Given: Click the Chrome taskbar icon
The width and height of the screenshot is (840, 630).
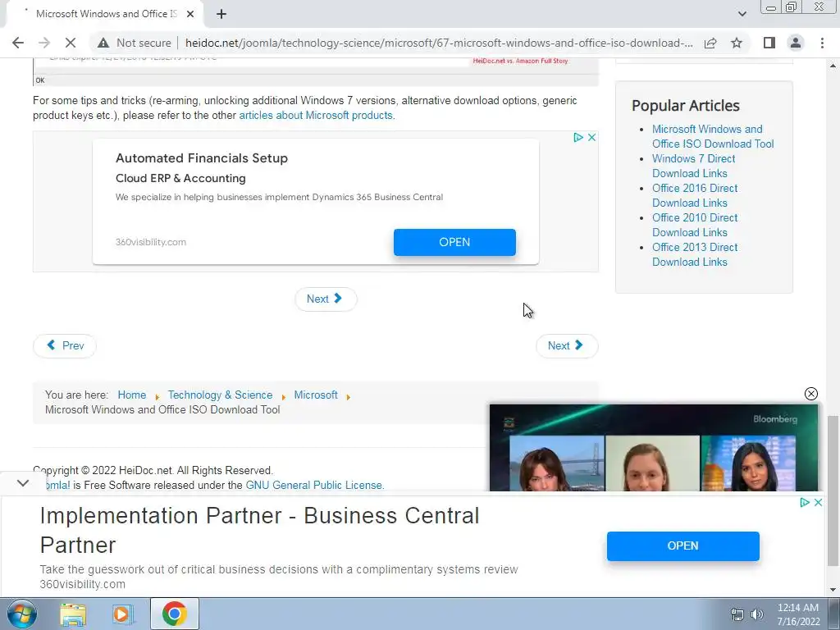Looking at the screenshot, I should pyautogui.click(x=175, y=614).
